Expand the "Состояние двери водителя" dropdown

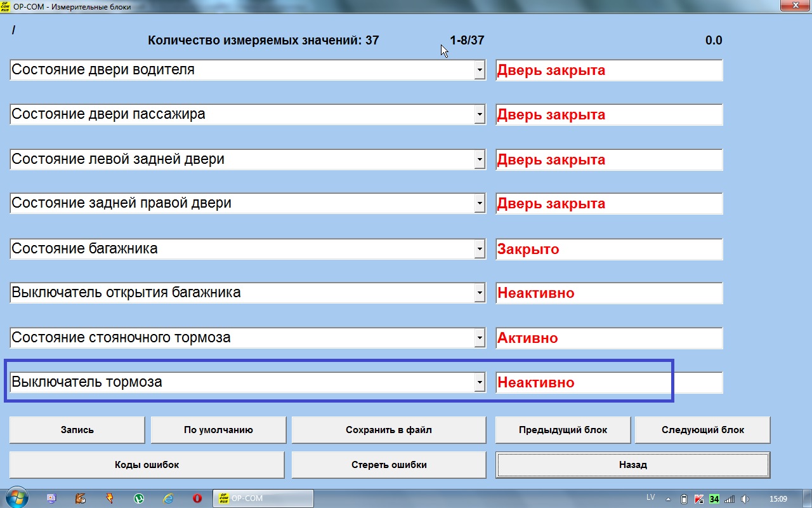click(480, 70)
